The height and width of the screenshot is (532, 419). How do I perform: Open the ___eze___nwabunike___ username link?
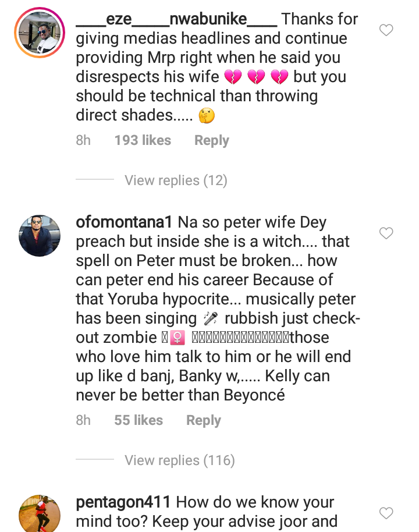coord(176,19)
